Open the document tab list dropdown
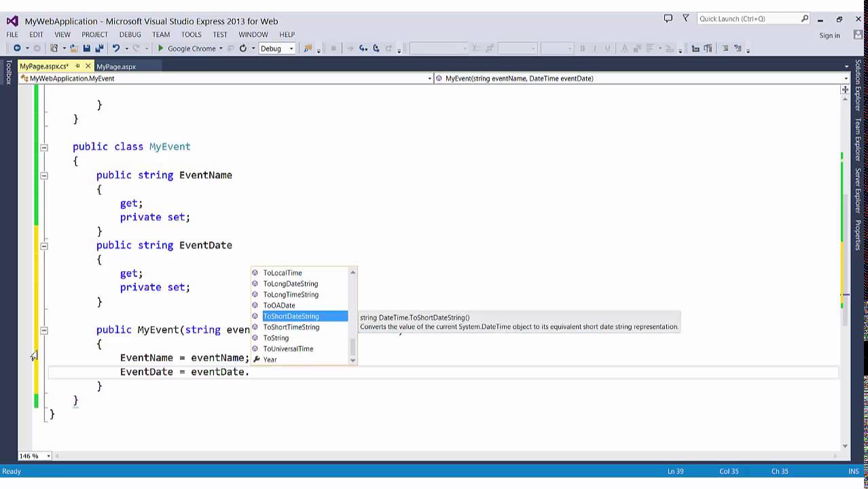This screenshot has height=489, width=868. coord(846,67)
